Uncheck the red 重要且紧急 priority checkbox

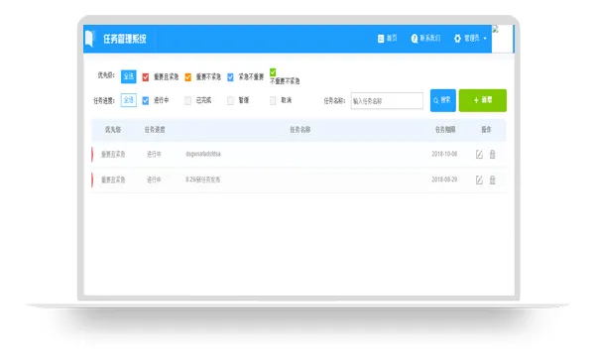pos(146,77)
